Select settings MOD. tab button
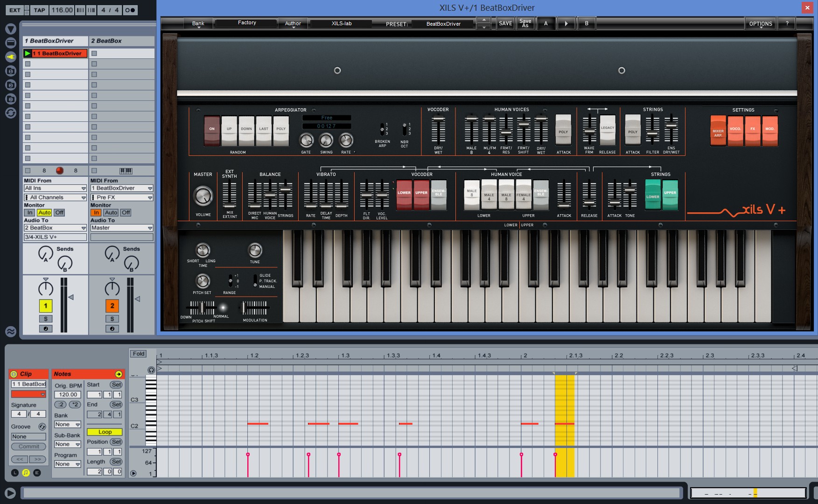The image size is (818, 504). [769, 131]
